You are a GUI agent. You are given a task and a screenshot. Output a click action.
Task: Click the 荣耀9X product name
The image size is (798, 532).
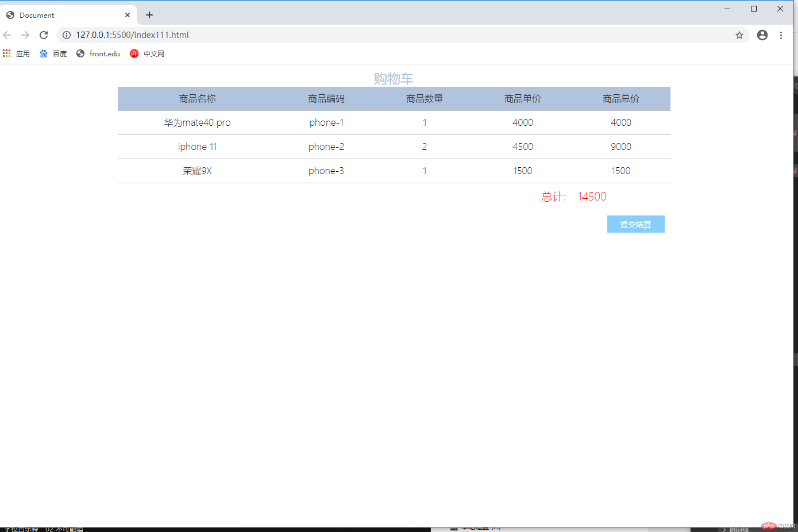[x=197, y=171]
